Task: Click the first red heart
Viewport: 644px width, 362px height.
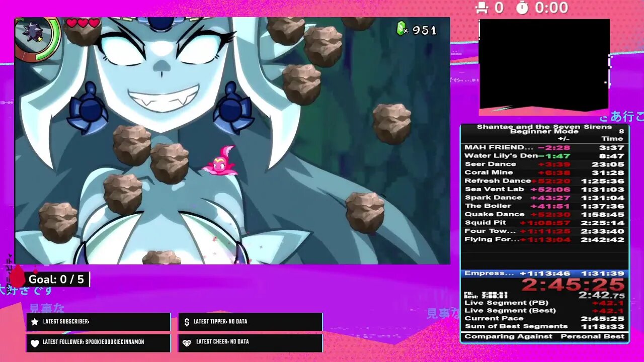Action: tap(71, 23)
